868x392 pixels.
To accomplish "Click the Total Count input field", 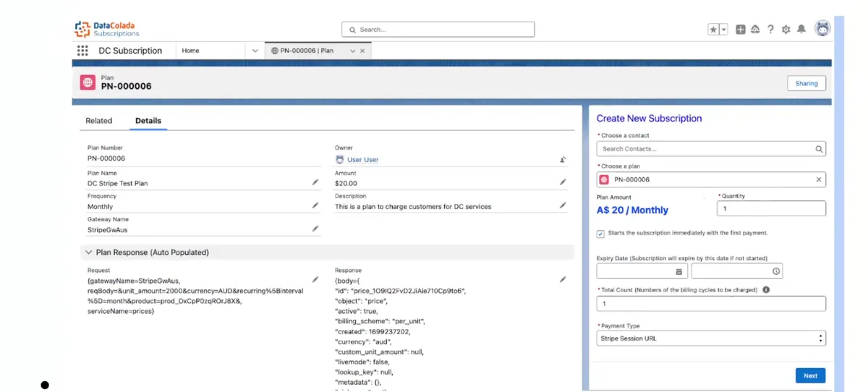I will [711, 304].
